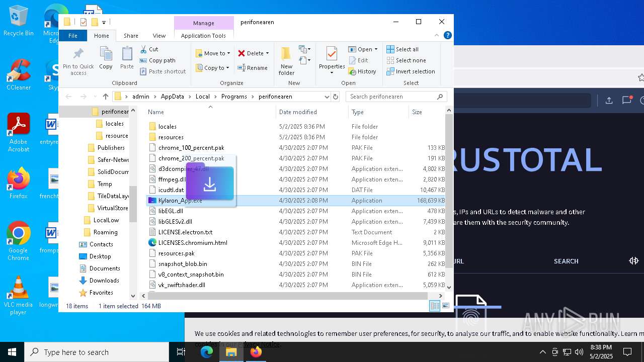Screen dimensions: 644x362
Task: Select Downloads in navigation pane
Action: pyautogui.click(x=104, y=281)
